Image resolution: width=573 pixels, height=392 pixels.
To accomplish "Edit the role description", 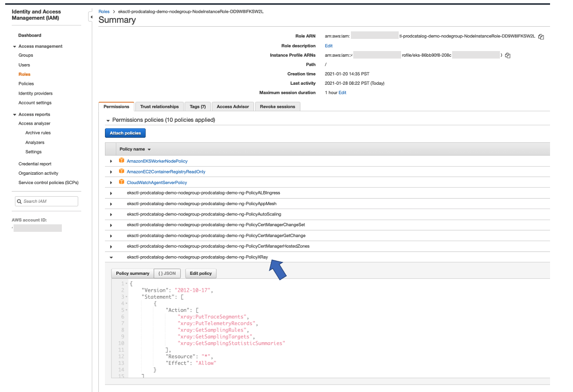I will point(328,46).
